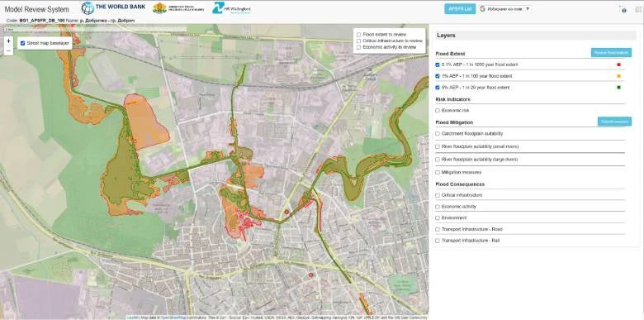Click the Risk Indicators section heading
This screenshot has height=320, width=644.
(452, 99)
